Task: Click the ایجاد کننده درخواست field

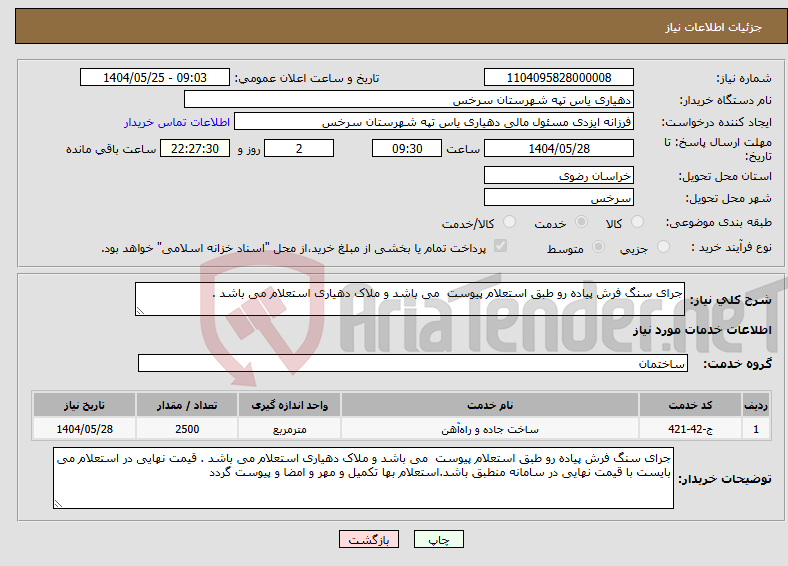Action: coord(434,122)
